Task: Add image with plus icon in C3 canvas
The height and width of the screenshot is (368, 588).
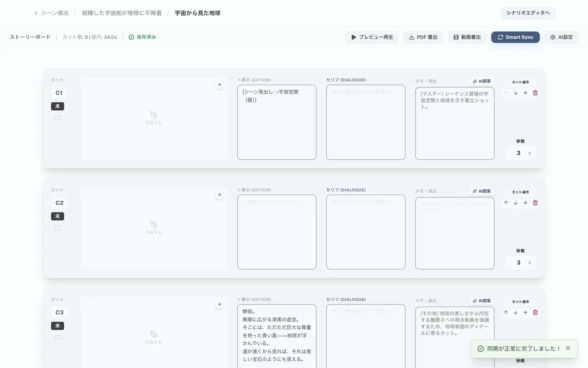Action: point(220,304)
